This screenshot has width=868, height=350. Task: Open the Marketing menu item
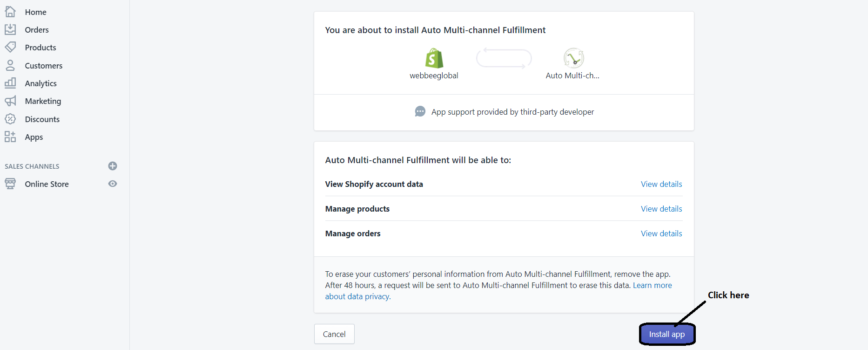43,101
